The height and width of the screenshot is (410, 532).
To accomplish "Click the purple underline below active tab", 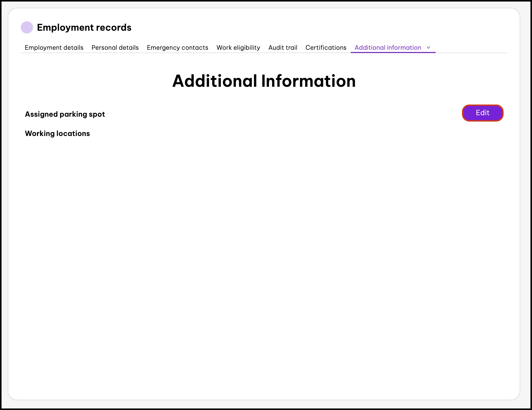I will coord(393,53).
